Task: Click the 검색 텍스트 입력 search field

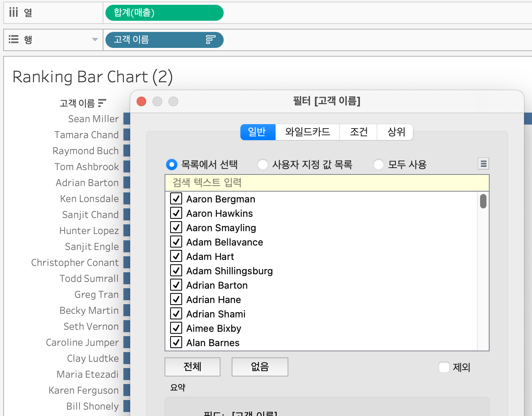Action: 327,183
